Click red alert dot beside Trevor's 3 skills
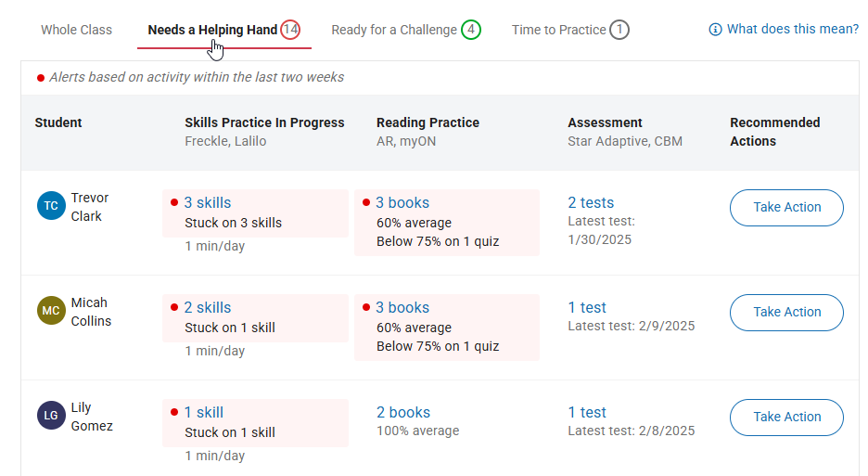The width and height of the screenshot is (868, 476). pos(174,202)
